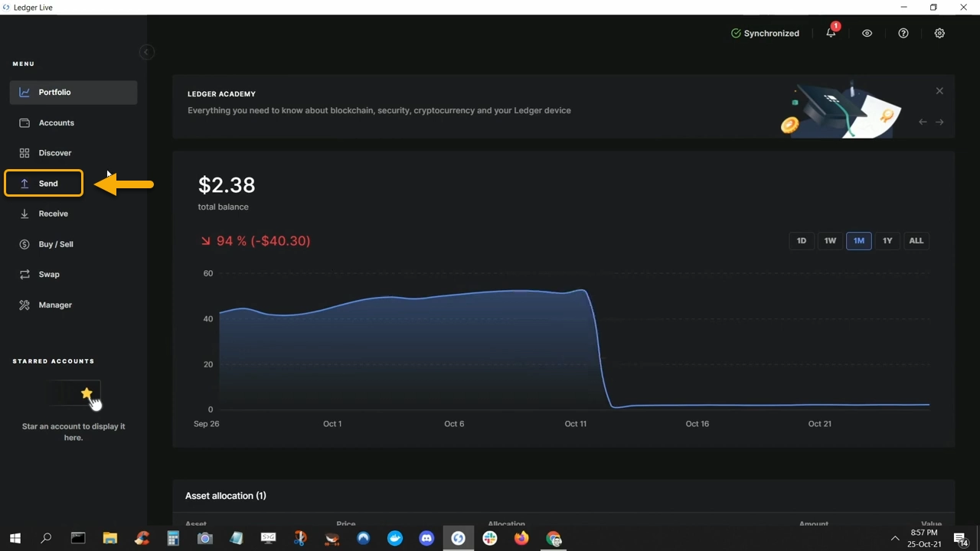980x551 pixels.
Task: Select the 1Y chart range
Action: click(887, 240)
